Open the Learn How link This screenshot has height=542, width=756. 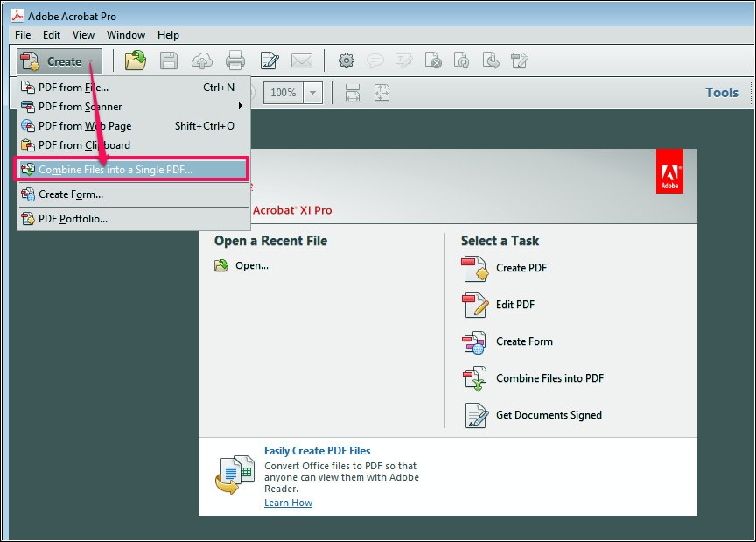pos(288,503)
